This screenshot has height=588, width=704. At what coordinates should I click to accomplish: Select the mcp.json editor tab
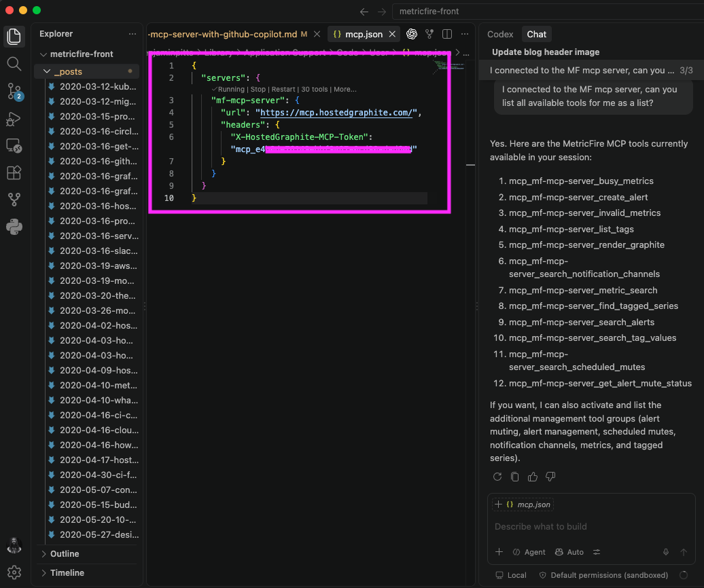click(x=364, y=34)
